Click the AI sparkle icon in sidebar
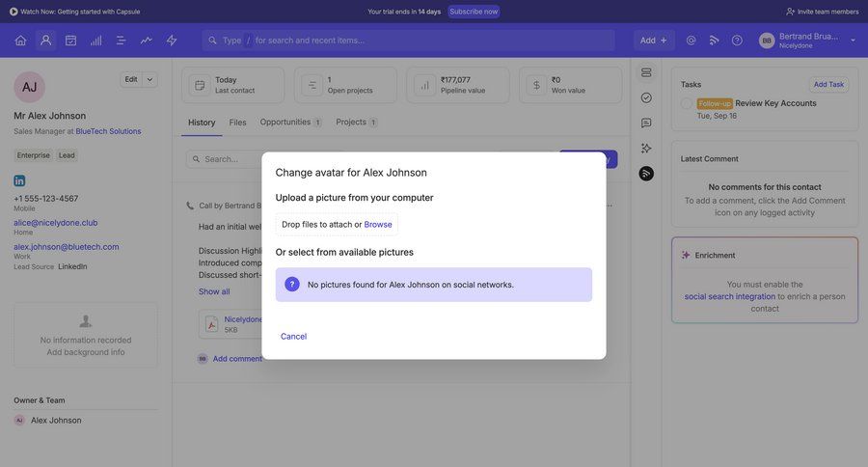The width and height of the screenshot is (868, 467). pos(646,149)
